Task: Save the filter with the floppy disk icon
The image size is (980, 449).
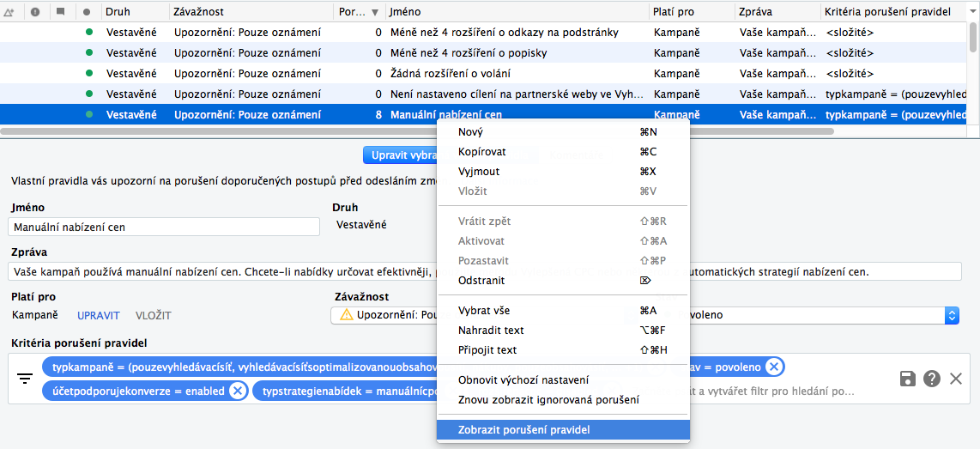Action: point(908,379)
